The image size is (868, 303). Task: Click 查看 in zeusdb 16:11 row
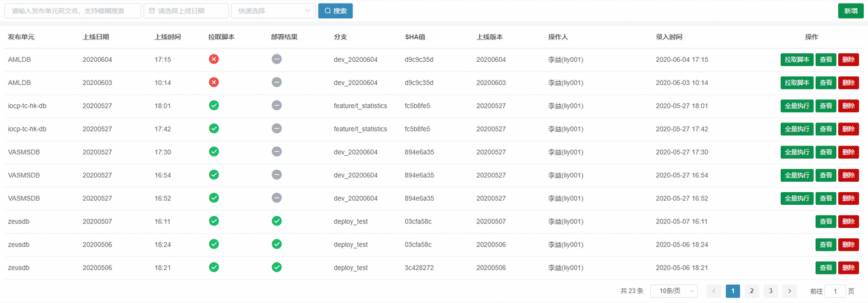[826, 221]
